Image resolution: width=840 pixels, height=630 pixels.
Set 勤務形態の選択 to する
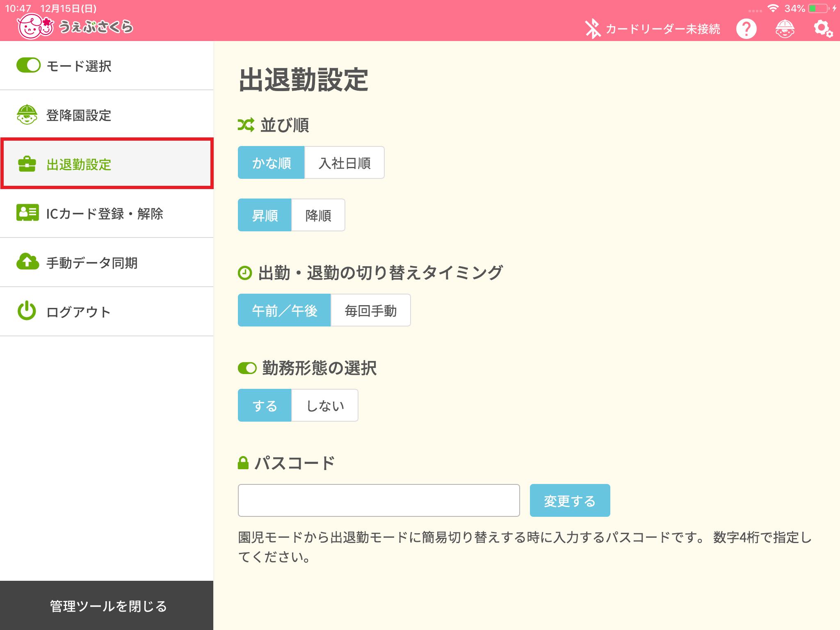coord(265,405)
